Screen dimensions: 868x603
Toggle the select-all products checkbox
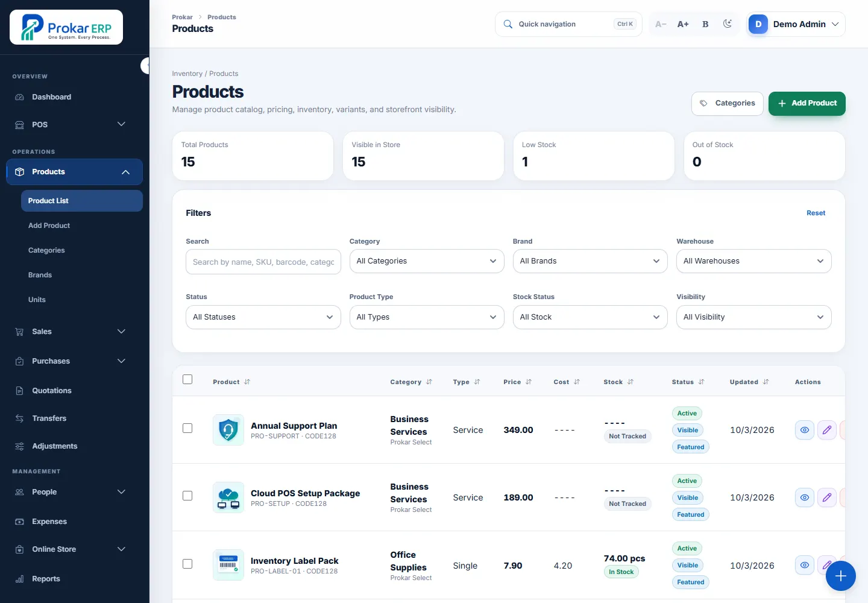click(x=187, y=379)
